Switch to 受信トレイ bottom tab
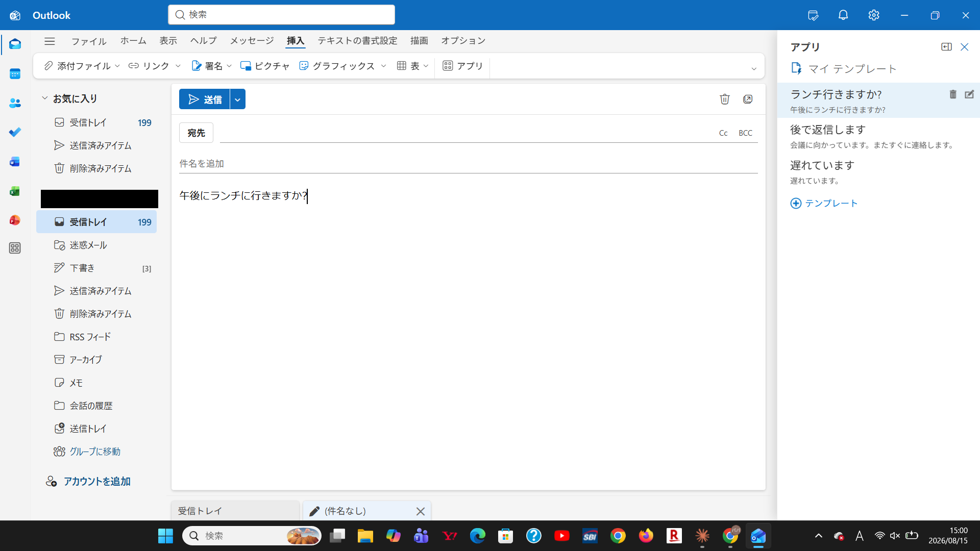980x551 pixels. (x=235, y=511)
